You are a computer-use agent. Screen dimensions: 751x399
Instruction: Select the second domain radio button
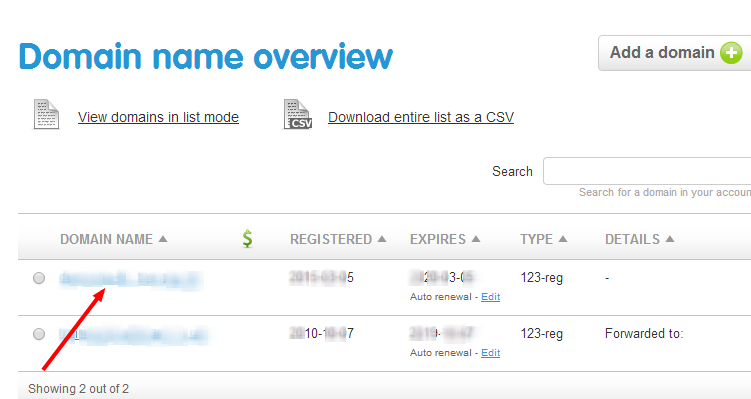pyautogui.click(x=39, y=334)
